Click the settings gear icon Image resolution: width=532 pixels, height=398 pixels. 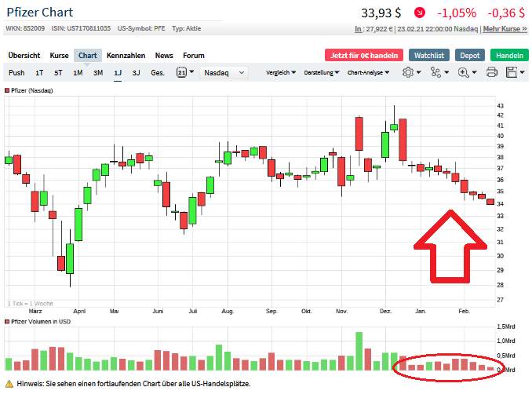click(x=408, y=72)
